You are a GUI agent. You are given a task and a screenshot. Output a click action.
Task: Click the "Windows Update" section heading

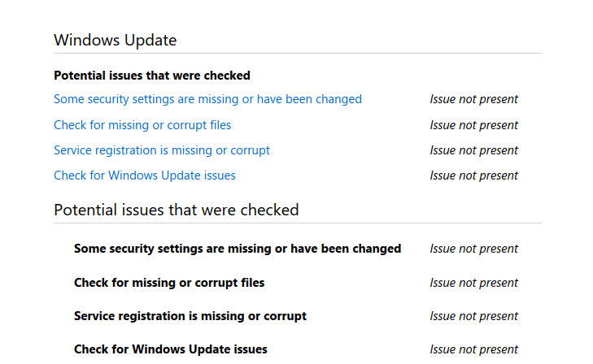coord(115,40)
